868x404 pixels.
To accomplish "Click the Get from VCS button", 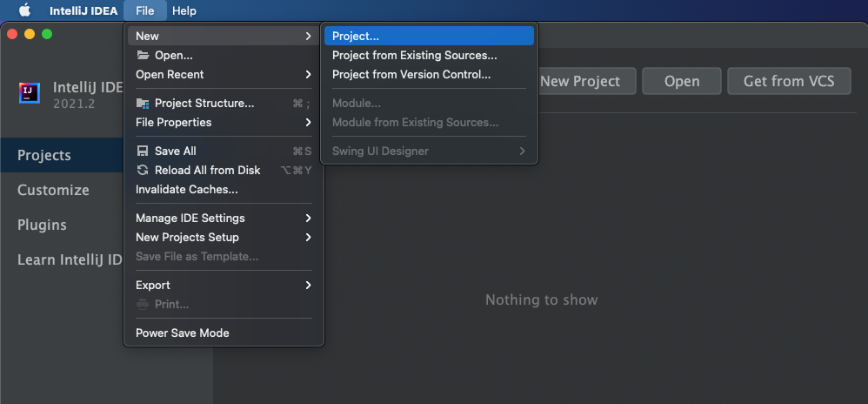I will point(789,82).
